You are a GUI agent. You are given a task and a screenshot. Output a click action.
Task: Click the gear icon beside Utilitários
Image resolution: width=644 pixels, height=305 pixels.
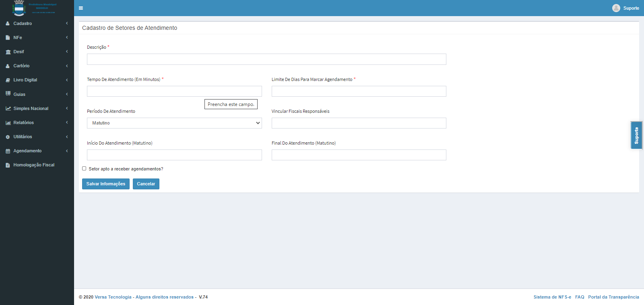point(8,137)
